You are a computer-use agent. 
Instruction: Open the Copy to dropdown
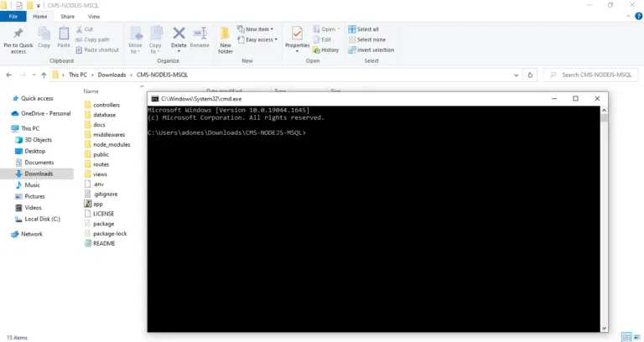155,40
